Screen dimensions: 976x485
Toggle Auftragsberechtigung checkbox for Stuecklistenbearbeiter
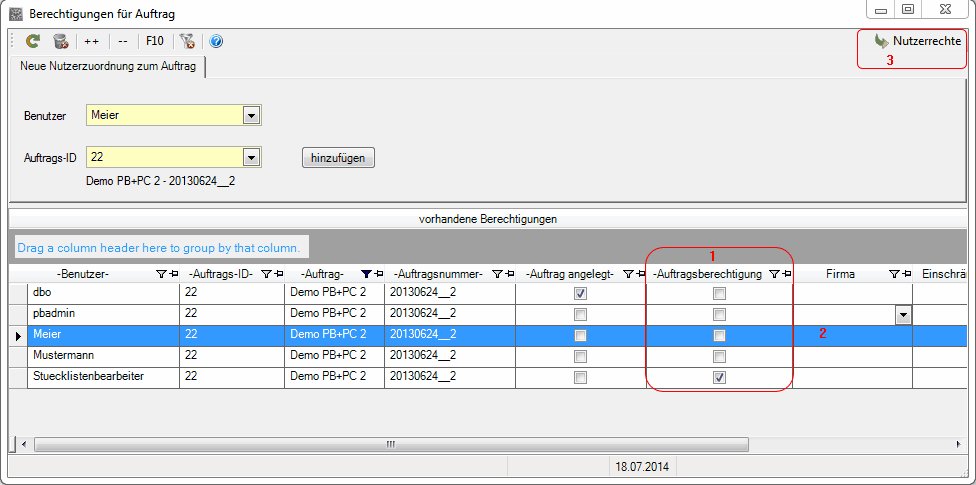coord(719,377)
